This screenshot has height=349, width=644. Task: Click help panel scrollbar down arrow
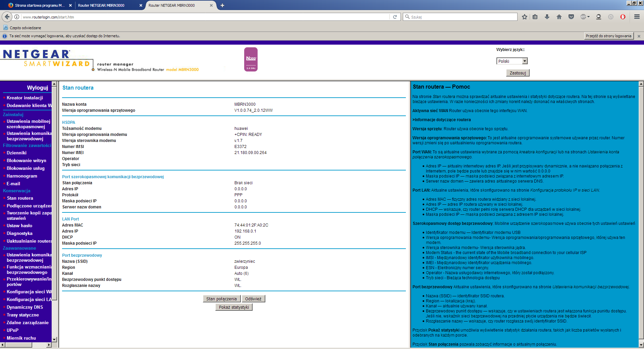tap(641, 344)
